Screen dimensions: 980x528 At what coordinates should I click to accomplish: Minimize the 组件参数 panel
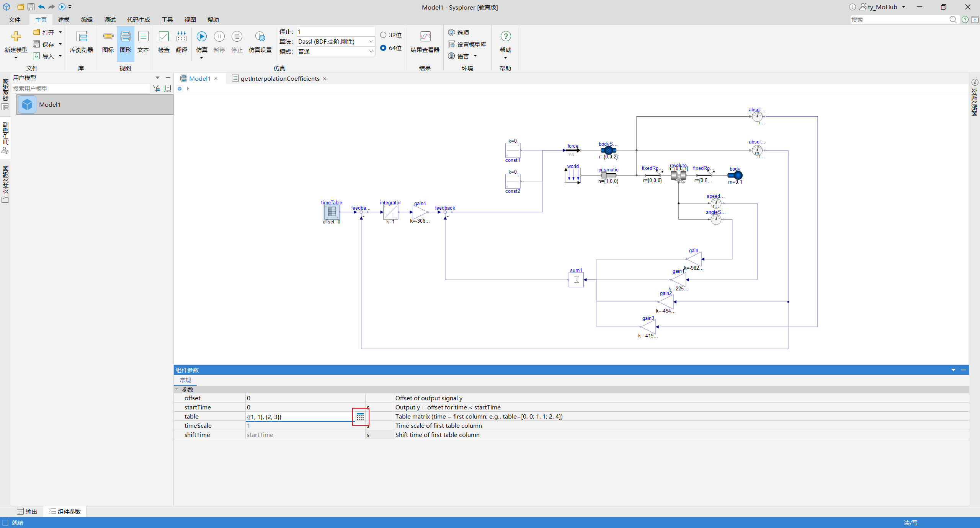point(964,370)
